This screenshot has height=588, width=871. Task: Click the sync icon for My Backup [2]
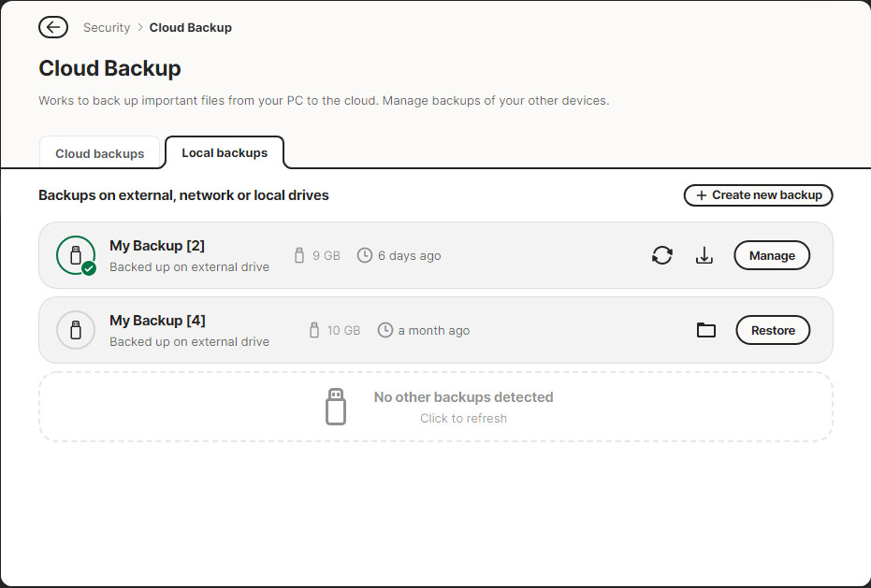coord(662,255)
